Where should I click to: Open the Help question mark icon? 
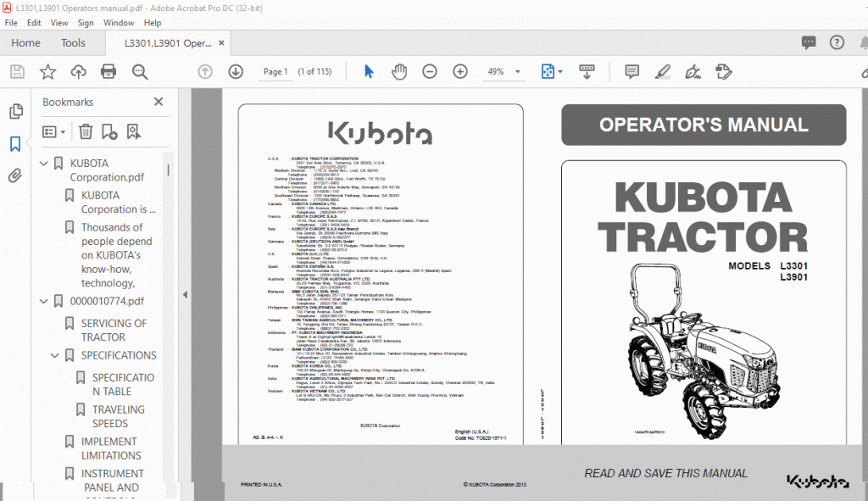837,42
